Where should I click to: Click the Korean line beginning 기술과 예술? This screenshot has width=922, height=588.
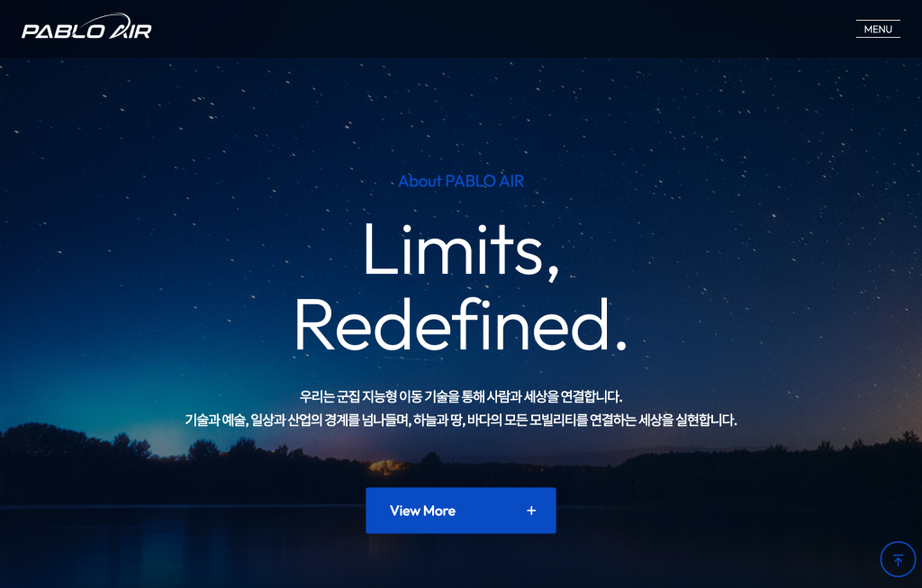pyautogui.click(x=461, y=420)
